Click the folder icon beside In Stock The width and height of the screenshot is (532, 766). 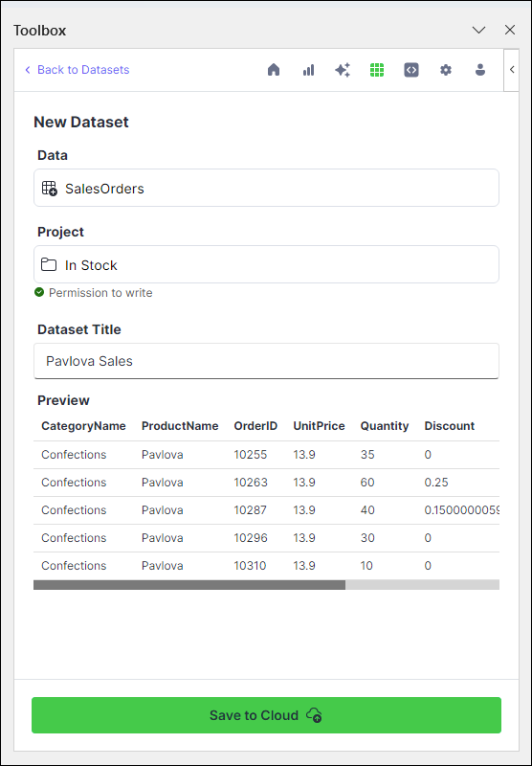pyautogui.click(x=49, y=265)
